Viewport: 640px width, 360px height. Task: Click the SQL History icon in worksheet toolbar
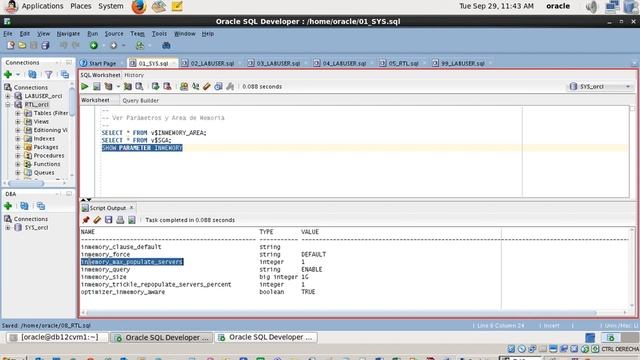point(218,87)
